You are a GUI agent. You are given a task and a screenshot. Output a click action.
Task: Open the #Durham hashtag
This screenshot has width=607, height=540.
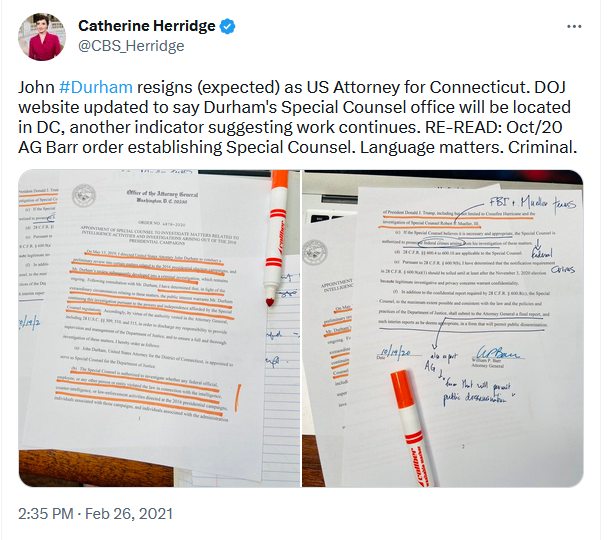(96, 87)
